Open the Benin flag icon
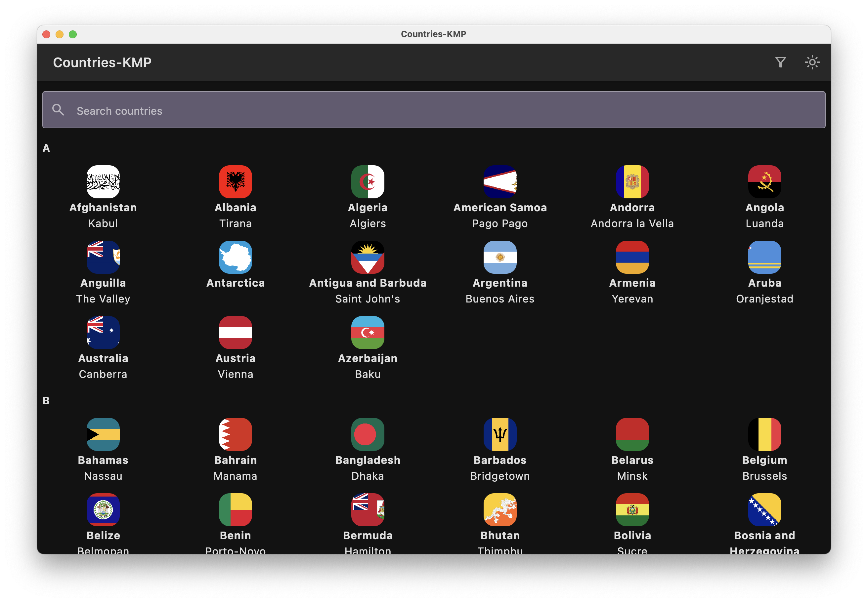 click(236, 510)
